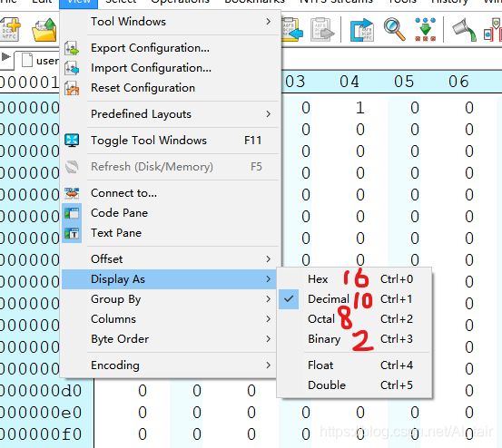
Task: Expand the Predefined Layouts submenu
Action: point(169,114)
